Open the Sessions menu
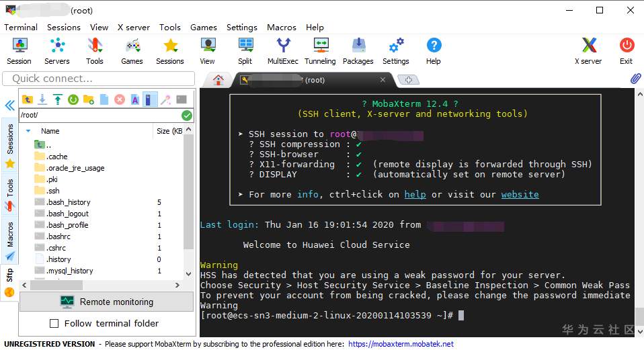 [64, 28]
